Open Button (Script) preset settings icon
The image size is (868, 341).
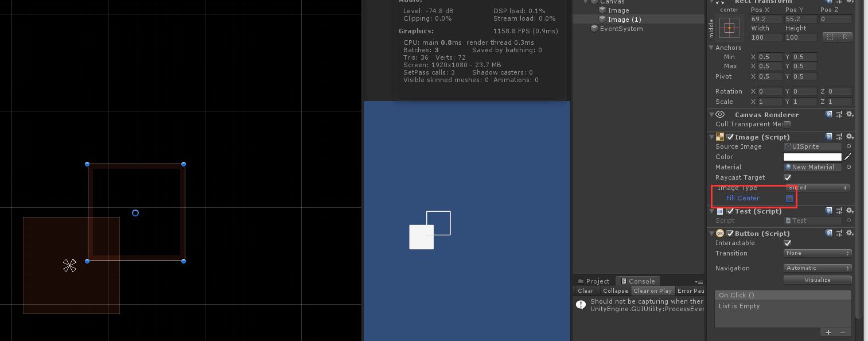pos(839,233)
